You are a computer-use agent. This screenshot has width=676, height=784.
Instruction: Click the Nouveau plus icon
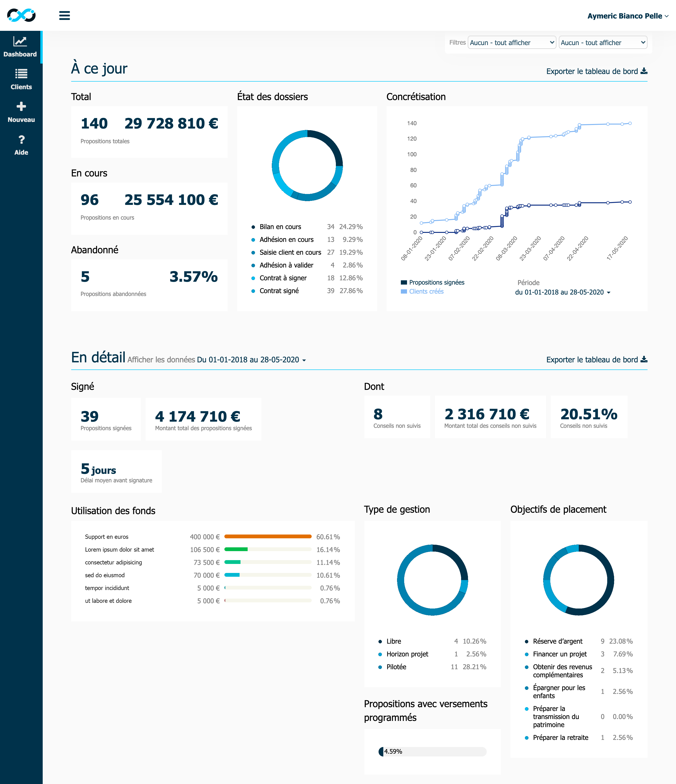pos(21,106)
